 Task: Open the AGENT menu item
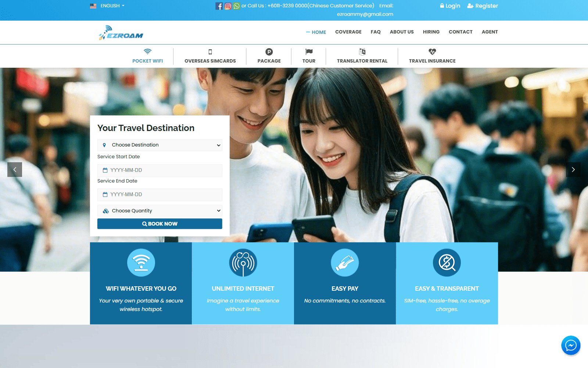click(x=490, y=32)
